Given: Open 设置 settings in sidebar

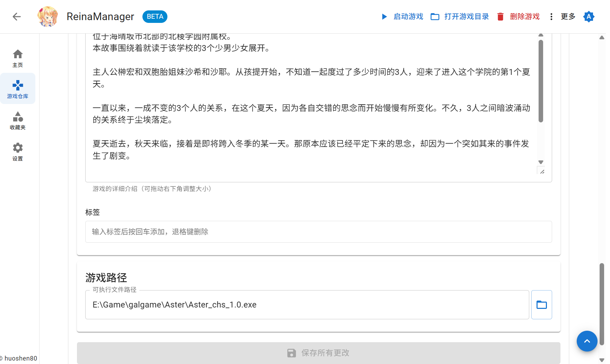Looking at the screenshot, I should 18,151.
